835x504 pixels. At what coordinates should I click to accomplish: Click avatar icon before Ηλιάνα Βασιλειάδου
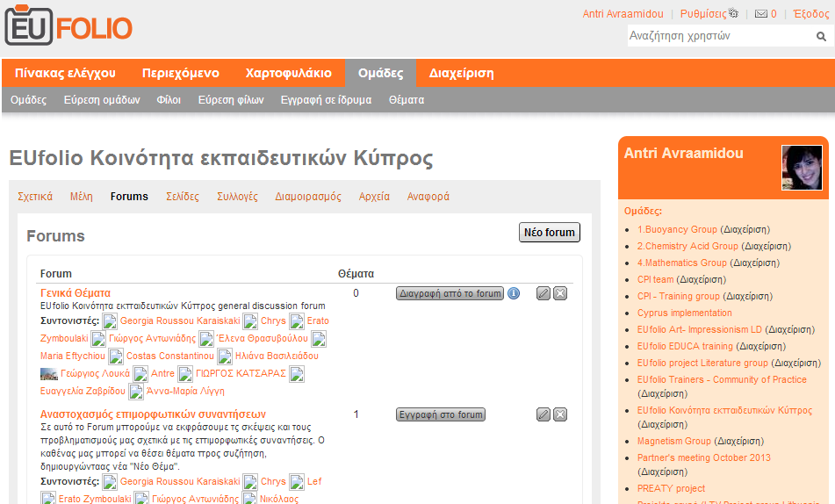[225, 356]
